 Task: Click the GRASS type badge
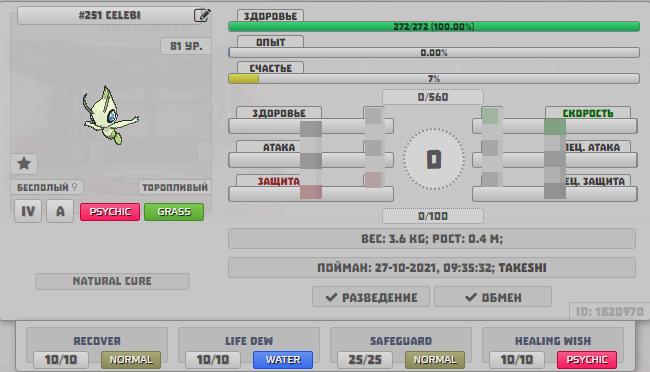pyautogui.click(x=174, y=212)
